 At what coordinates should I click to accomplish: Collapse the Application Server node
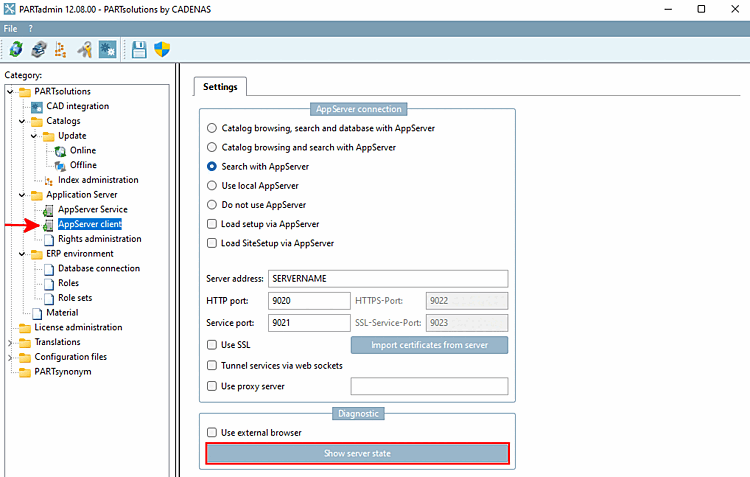22,195
